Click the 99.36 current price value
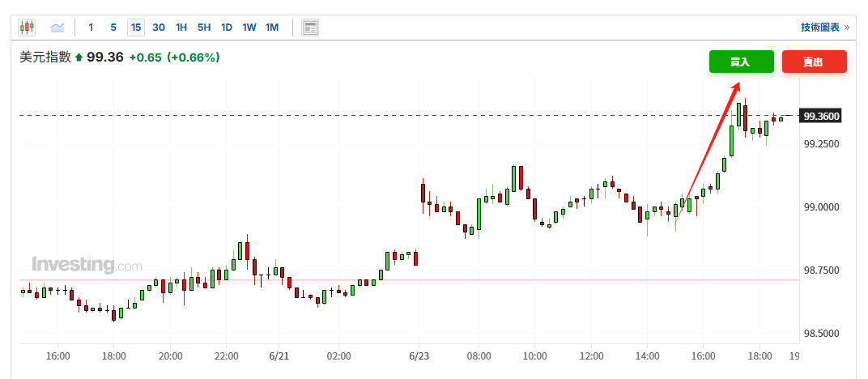 (x=105, y=57)
